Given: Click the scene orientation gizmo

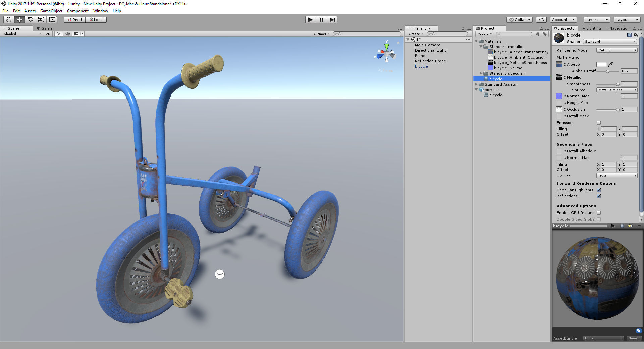Looking at the screenshot, I should point(386,52).
